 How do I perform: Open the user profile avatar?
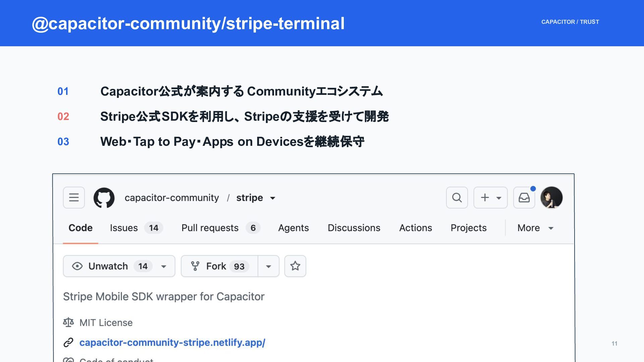[x=551, y=197]
